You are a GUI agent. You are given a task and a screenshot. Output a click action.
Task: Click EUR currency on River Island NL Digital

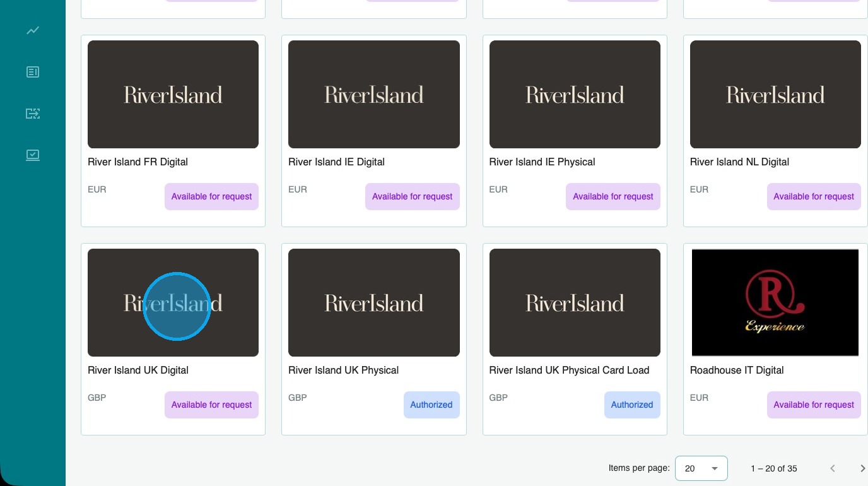(699, 189)
